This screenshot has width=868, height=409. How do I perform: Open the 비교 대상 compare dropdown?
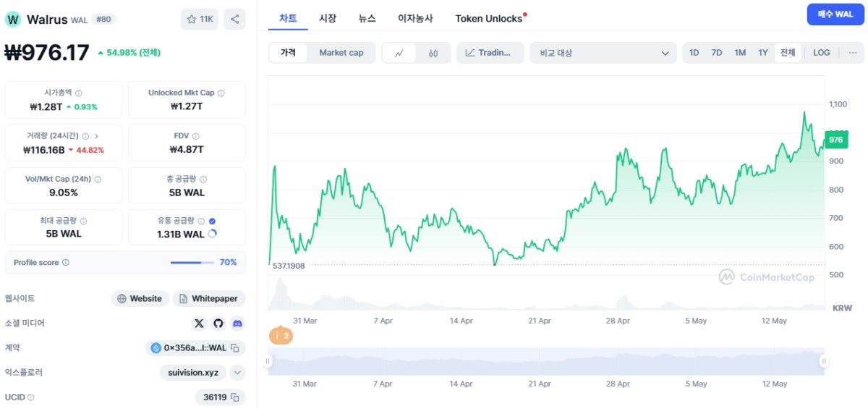click(x=603, y=53)
